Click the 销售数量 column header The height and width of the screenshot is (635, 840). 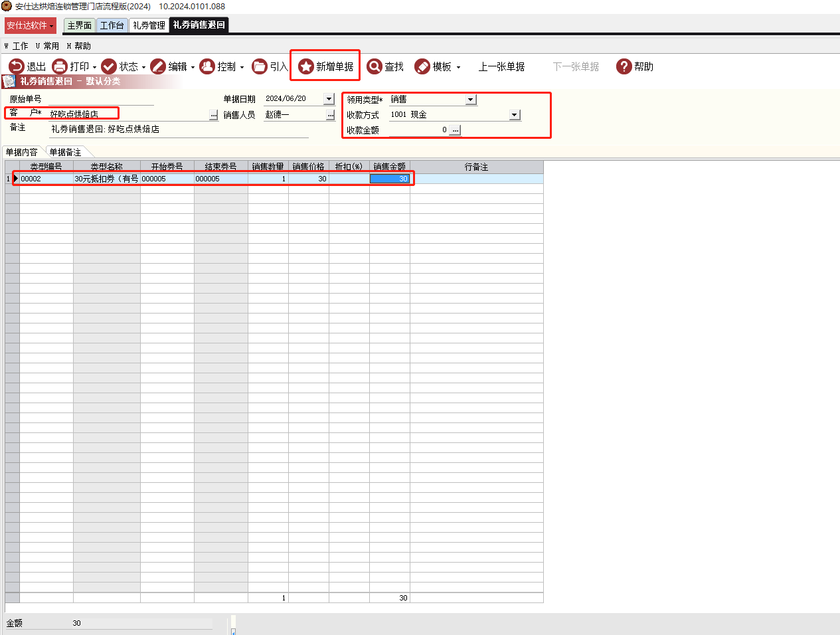tap(268, 167)
